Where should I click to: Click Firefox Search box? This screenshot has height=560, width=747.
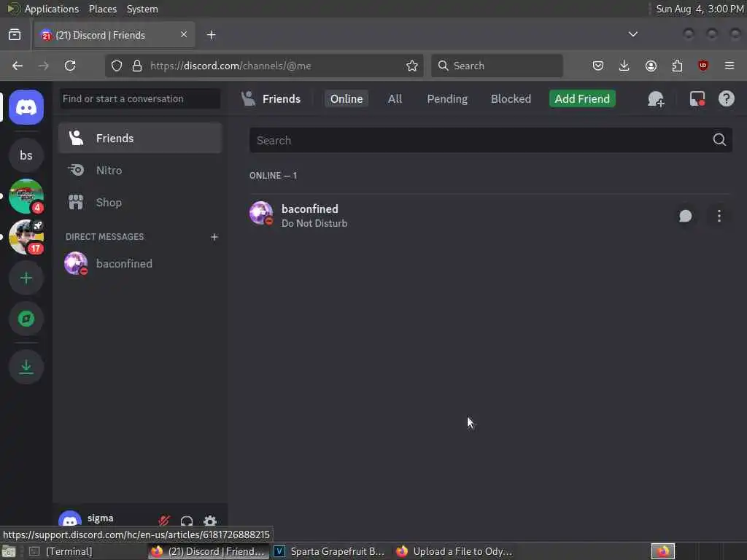click(497, 66)
